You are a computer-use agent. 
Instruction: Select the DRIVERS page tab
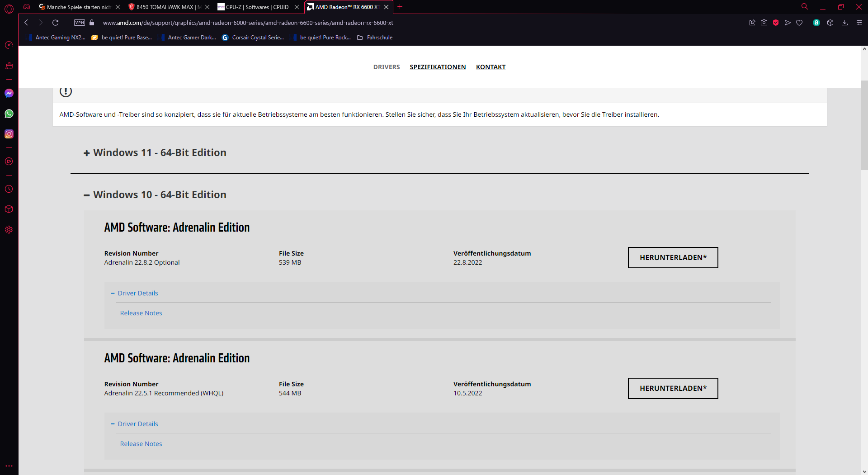coord(387,67)
